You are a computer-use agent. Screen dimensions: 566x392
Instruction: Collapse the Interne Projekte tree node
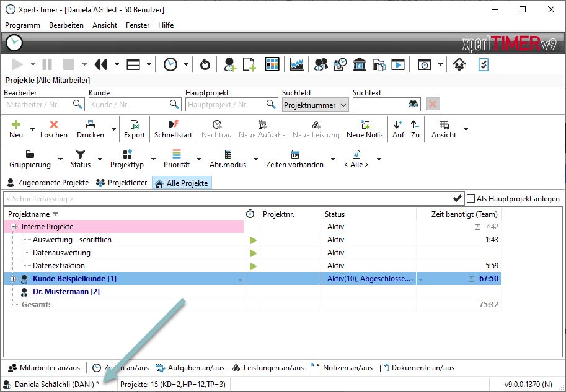14,227
